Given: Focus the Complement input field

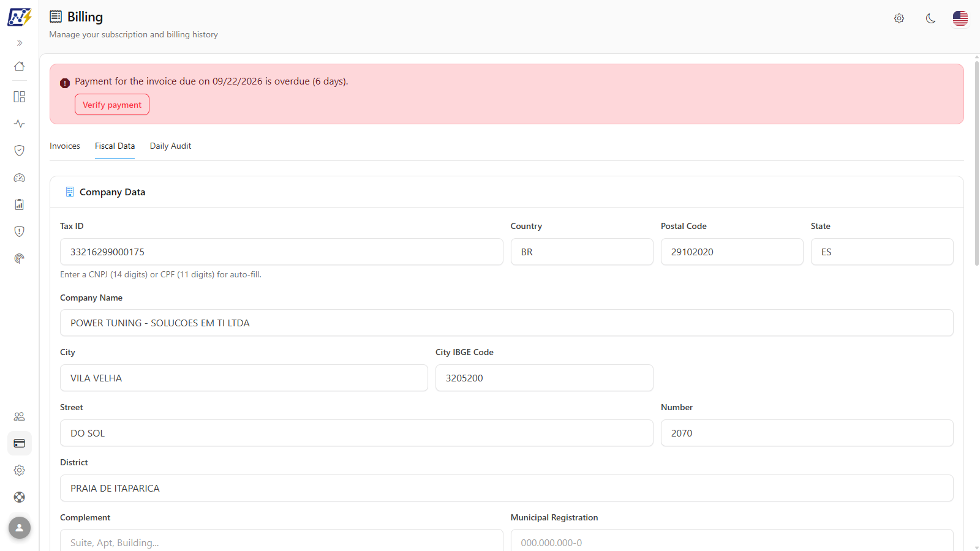Looking at the screenshot, I should tap(282, 541).
